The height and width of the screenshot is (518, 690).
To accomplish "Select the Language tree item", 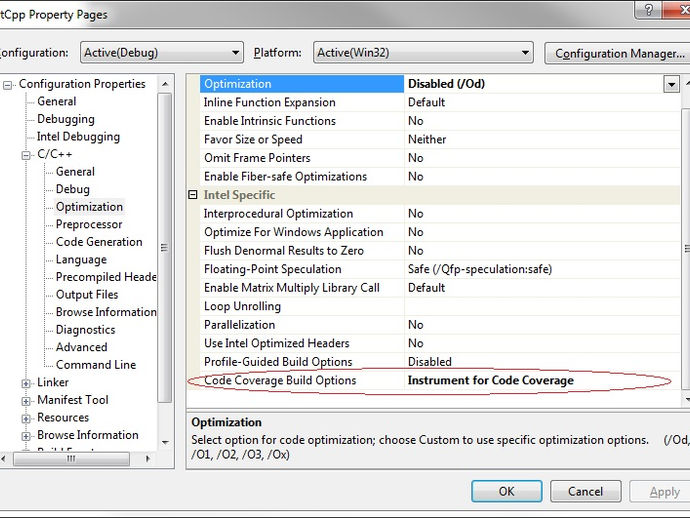I will point(81,260).
